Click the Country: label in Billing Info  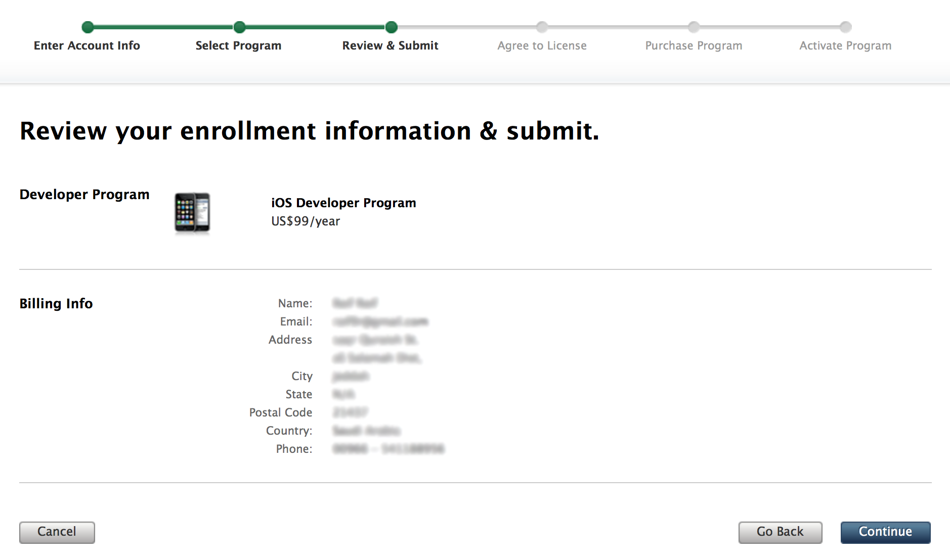click(x=289, y=431)
